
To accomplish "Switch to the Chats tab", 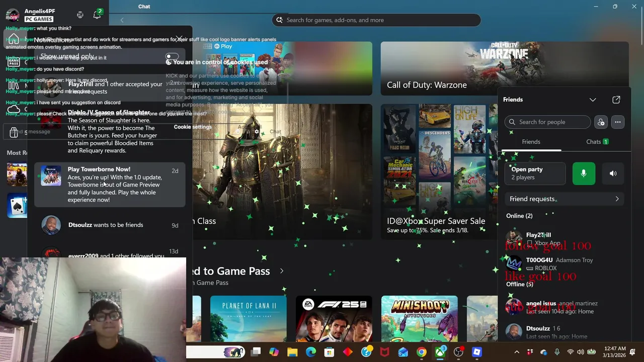I will click(x=597, y=142).
